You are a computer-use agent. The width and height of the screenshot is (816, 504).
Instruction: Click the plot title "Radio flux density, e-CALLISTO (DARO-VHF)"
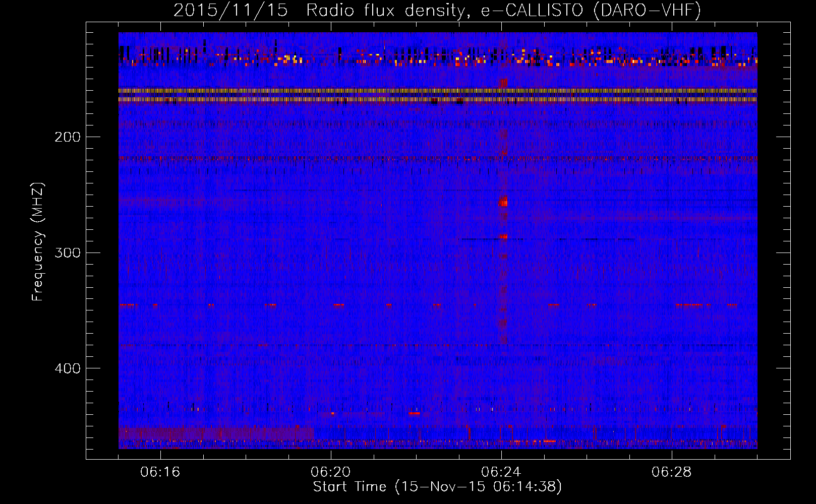(x=503, y=10)
